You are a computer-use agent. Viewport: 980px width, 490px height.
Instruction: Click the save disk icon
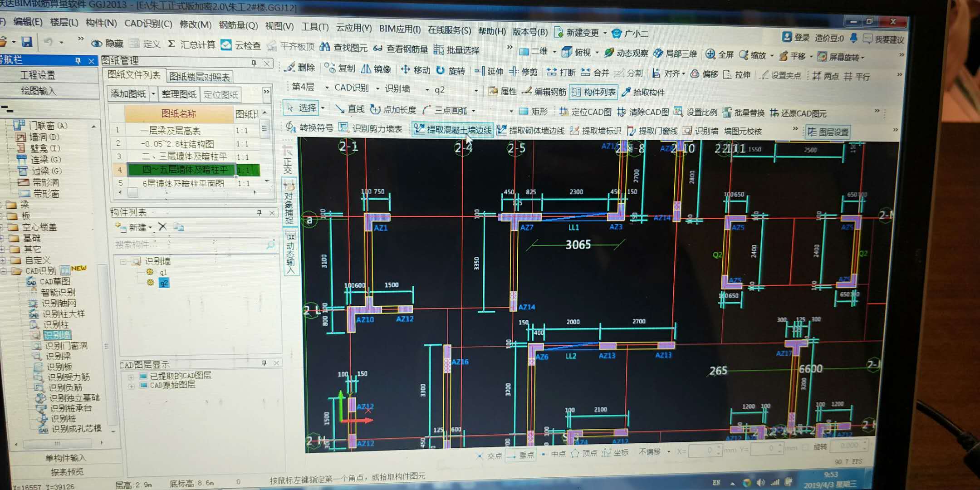pos(27,42)
